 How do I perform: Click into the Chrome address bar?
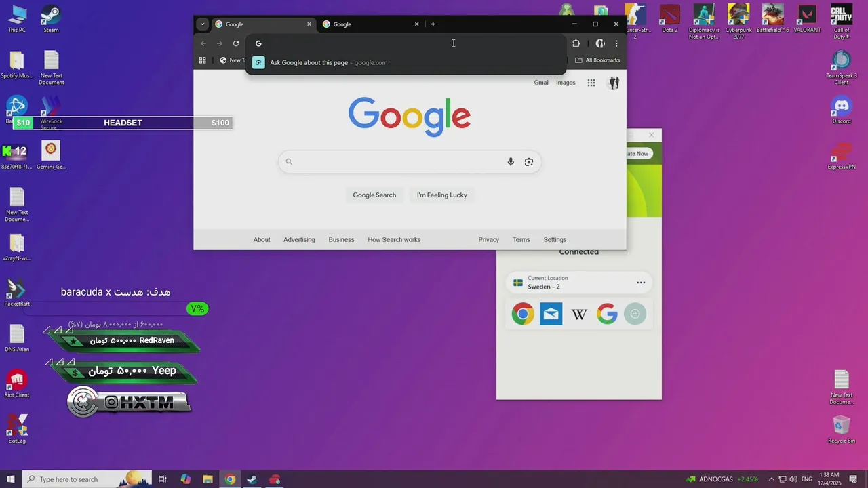pyautogui.click(x=406, y=43)
